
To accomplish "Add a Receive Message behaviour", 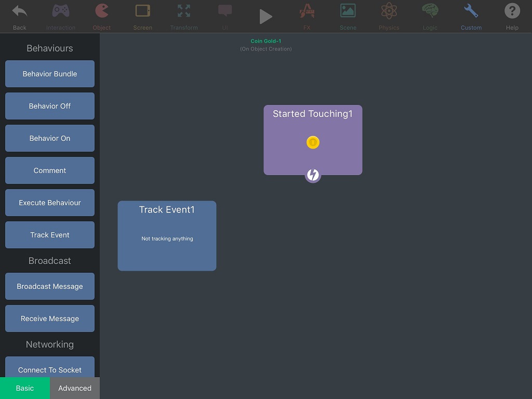I will tap(50, 318).
